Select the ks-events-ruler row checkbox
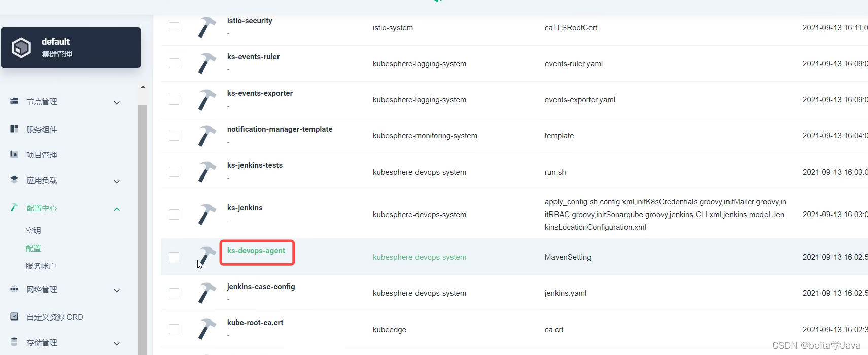868x355 pixels. [174, 63]
